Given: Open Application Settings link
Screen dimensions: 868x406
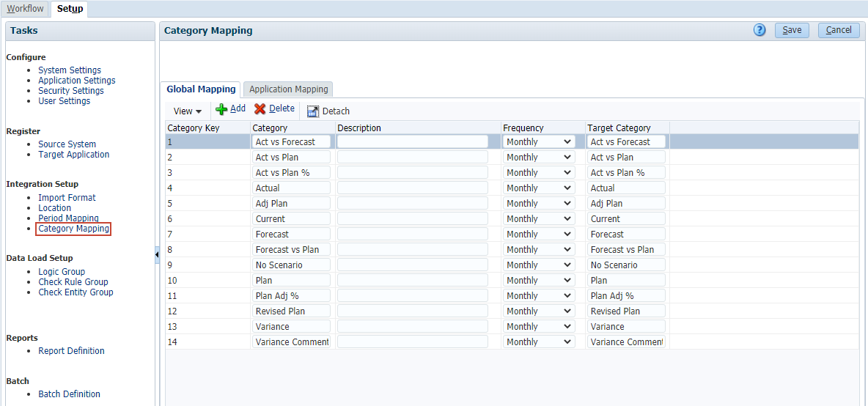Looking at the screenshot, I should (x=77, y=80).
